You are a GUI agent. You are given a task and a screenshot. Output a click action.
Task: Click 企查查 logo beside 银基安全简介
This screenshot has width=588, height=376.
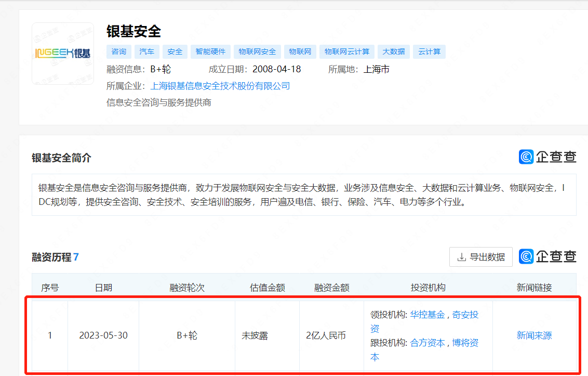pos(547,157)
